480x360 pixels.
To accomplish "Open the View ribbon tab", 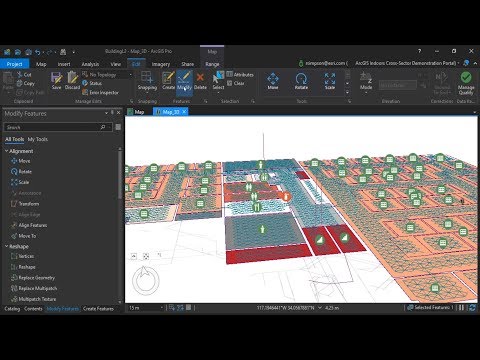I will [x=115, y=64].
